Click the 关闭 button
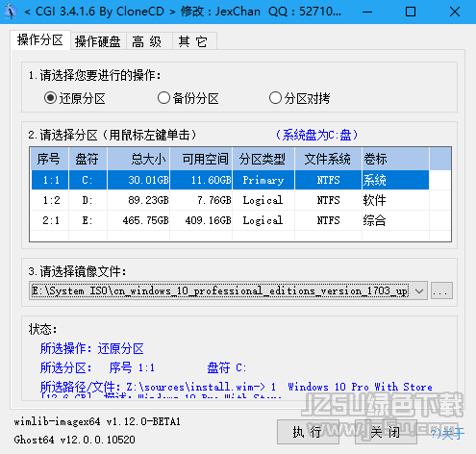This screenshot has width=476, height=454. [x=386, y=432]
